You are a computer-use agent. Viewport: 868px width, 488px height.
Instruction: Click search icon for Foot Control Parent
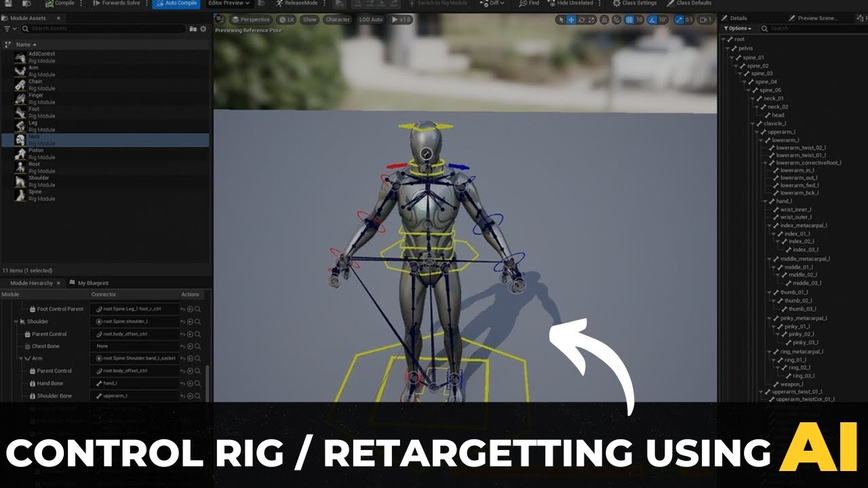coord(198,309)
